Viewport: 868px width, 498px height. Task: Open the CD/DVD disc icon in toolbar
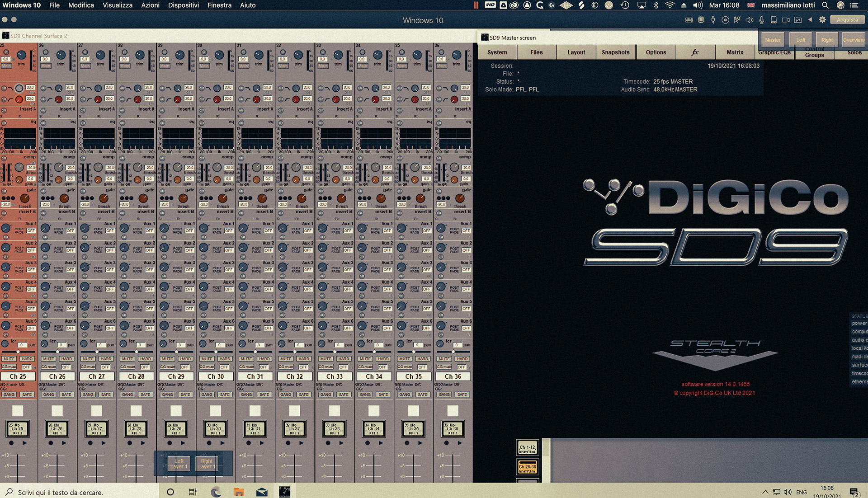[725, 20]
